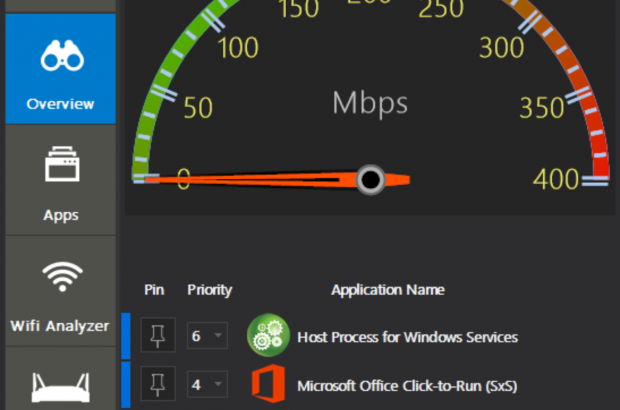Select Host Process for Windows Services row
This screenshot has width=620, height=410.
tap(407, 337)
